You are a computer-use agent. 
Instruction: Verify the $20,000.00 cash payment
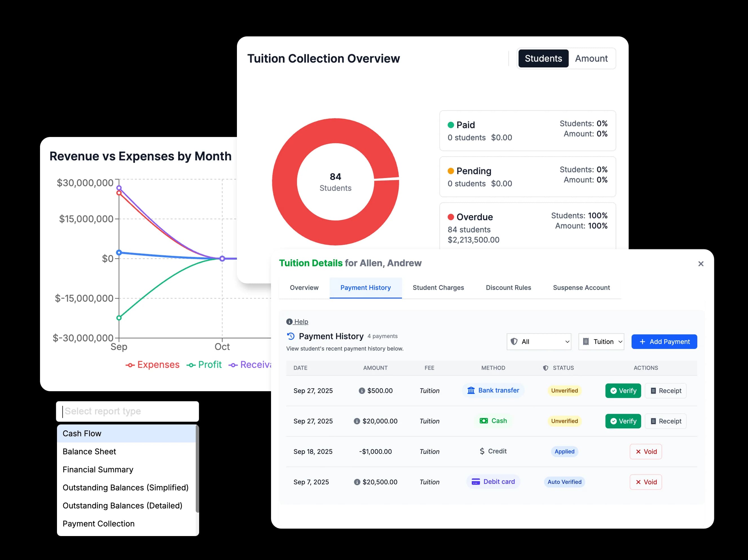tap(623, 421)
